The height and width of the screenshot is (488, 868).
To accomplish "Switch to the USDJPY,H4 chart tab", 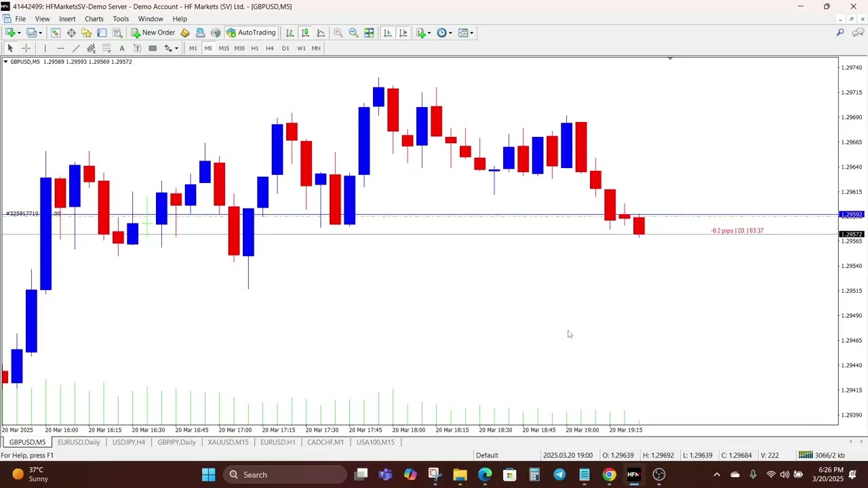I will (x=128, y=442).
